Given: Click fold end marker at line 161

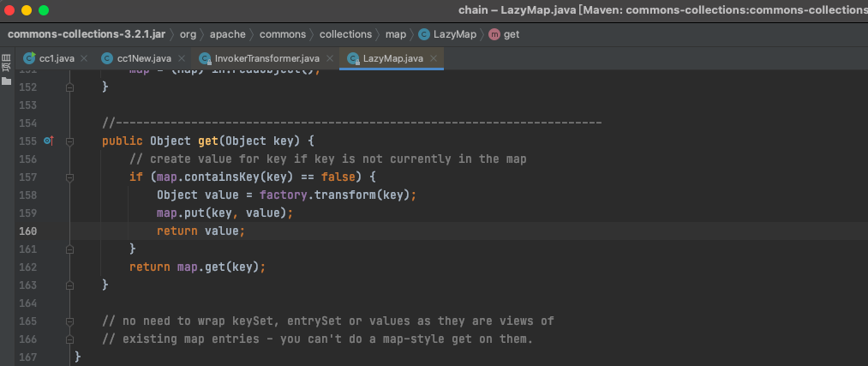Looking at the screenshot, I should click(69, 249).
